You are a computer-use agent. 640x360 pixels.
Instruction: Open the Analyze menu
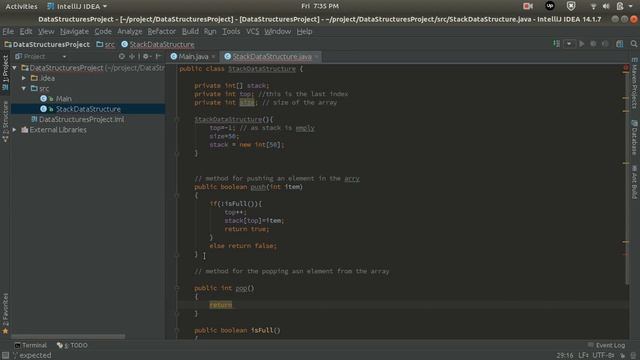click(x=130, y=31)
